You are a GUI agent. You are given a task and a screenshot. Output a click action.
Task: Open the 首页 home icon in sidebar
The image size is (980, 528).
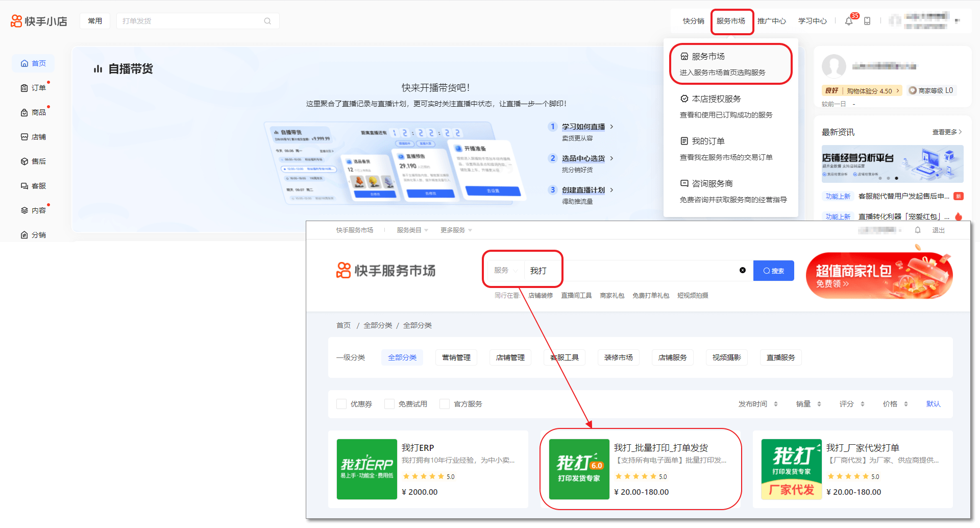click(x=24, y=63)
